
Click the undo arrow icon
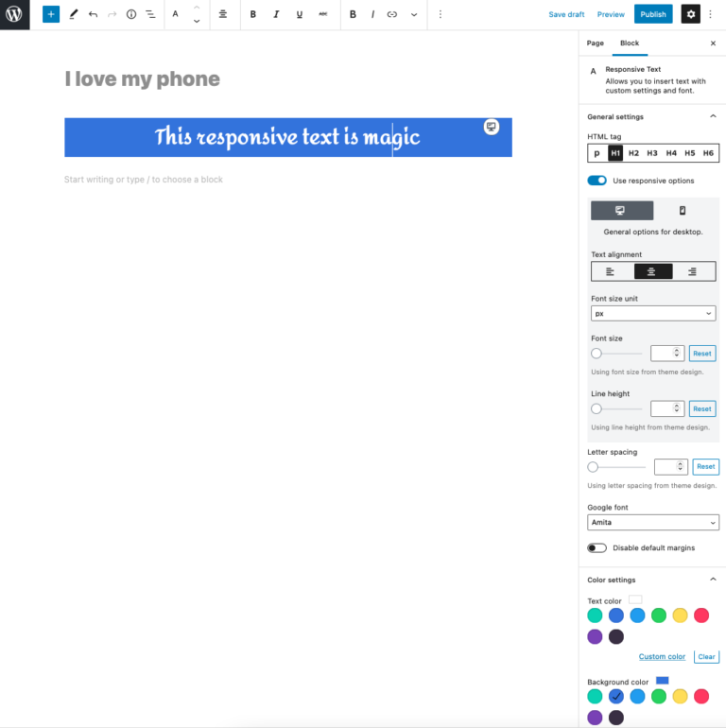pyautogui.click(x=93, y=14)
